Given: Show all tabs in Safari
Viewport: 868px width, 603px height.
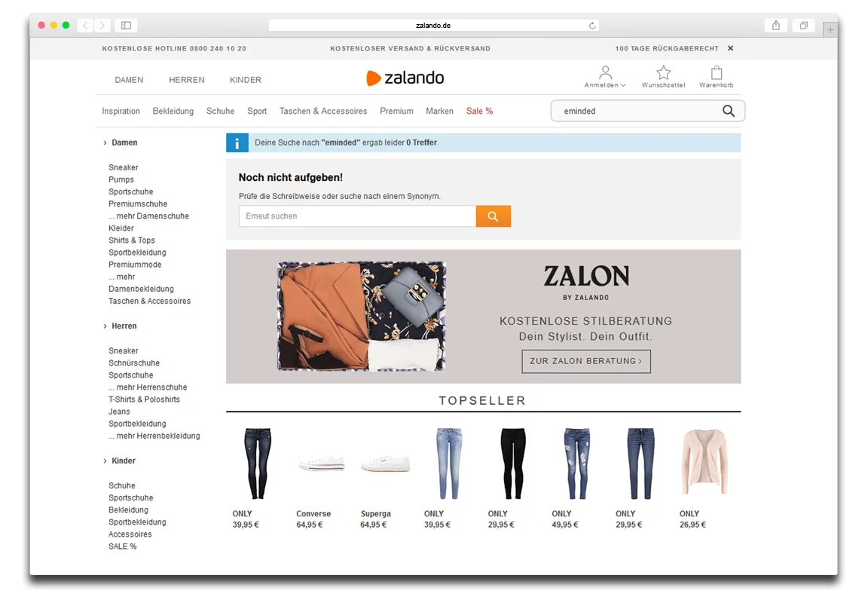Looking at the screenshot, I should click(804, 26).
